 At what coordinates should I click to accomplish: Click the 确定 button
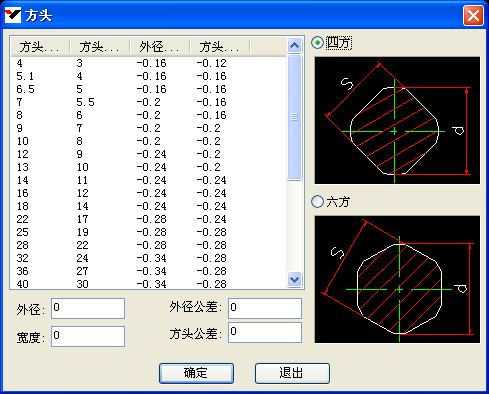pyautogui.click(x=196, y=373)
